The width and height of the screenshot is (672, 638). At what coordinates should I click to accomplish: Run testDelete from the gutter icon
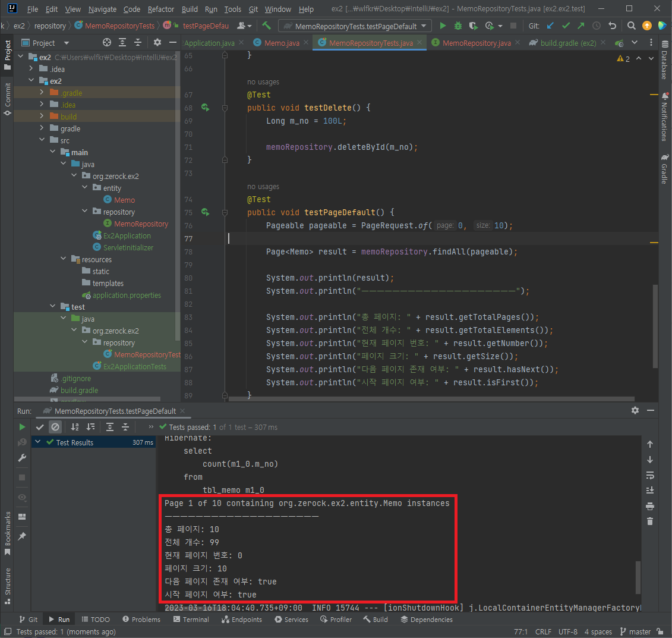206,108
